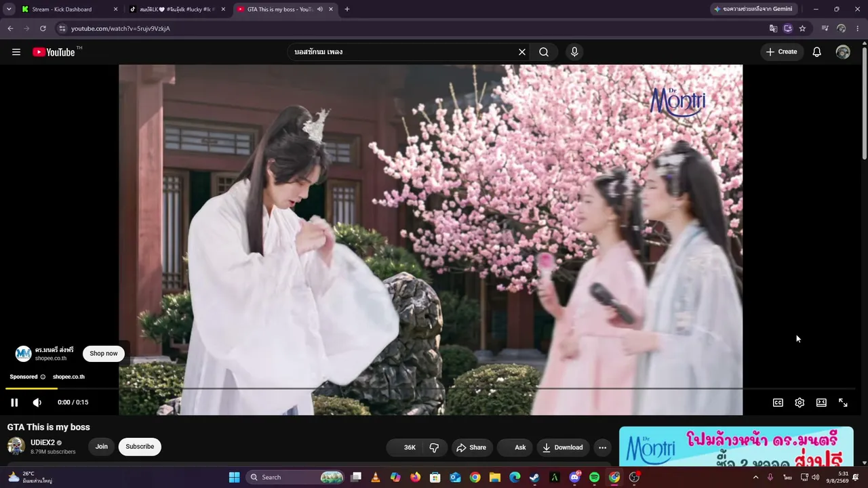This screenshot has width=868, height=488.
Task: Open Chrome three-dot menu
Action: pos(858,28)
